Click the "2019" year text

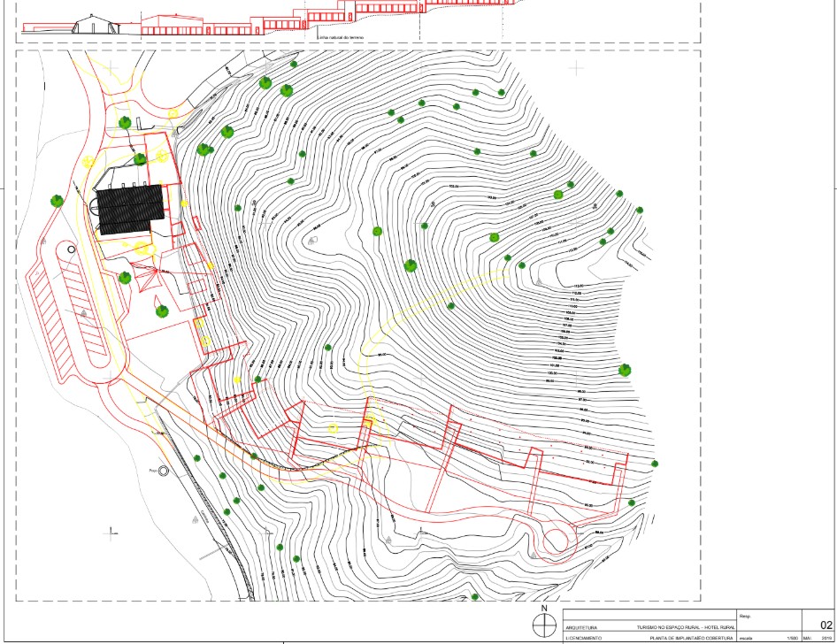pyautogui.click(x=827, y=638)
